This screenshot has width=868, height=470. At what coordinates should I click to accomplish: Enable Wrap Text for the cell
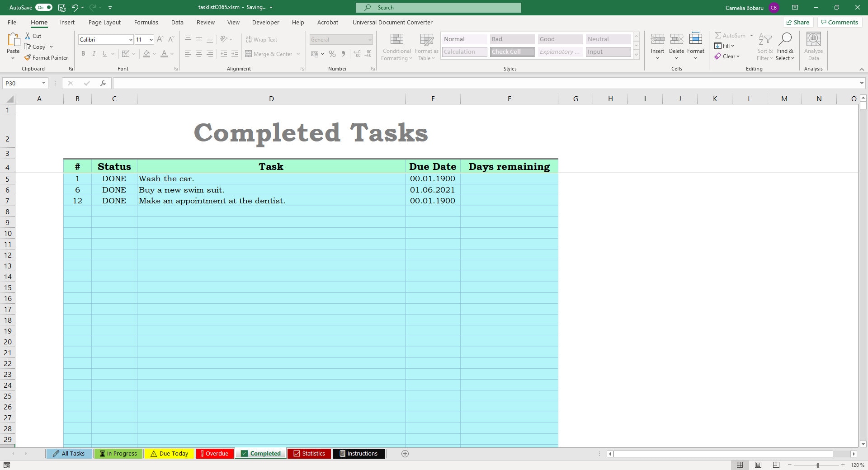point(262,39)
